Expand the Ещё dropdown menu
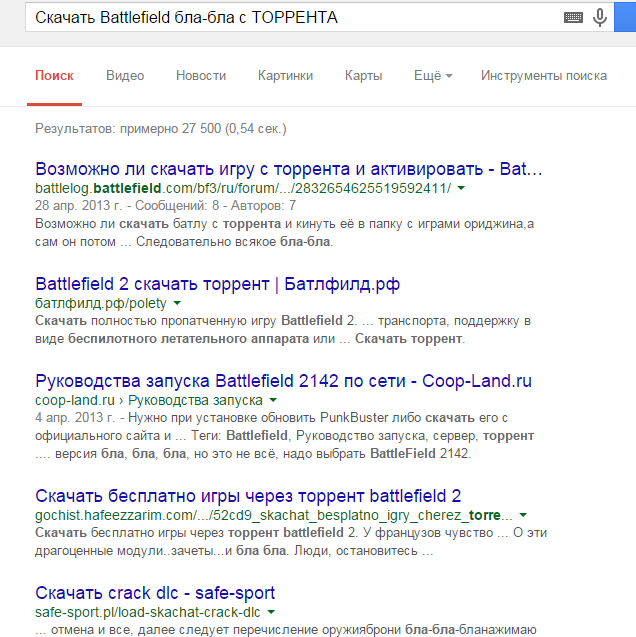 click(x=433, y=76)
